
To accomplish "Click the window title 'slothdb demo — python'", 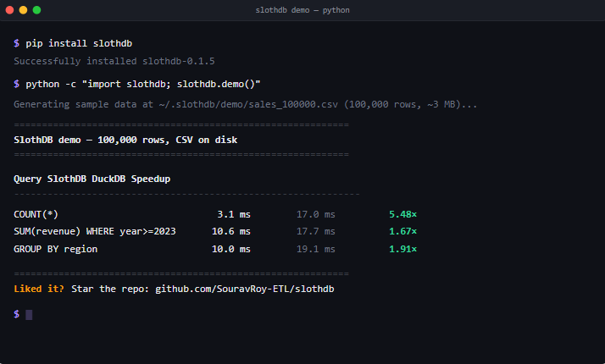I will point(302,10).
